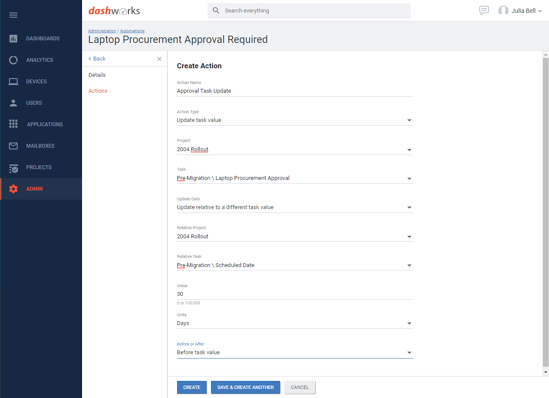Go to Analytics in the sidebar

point(40,60)
